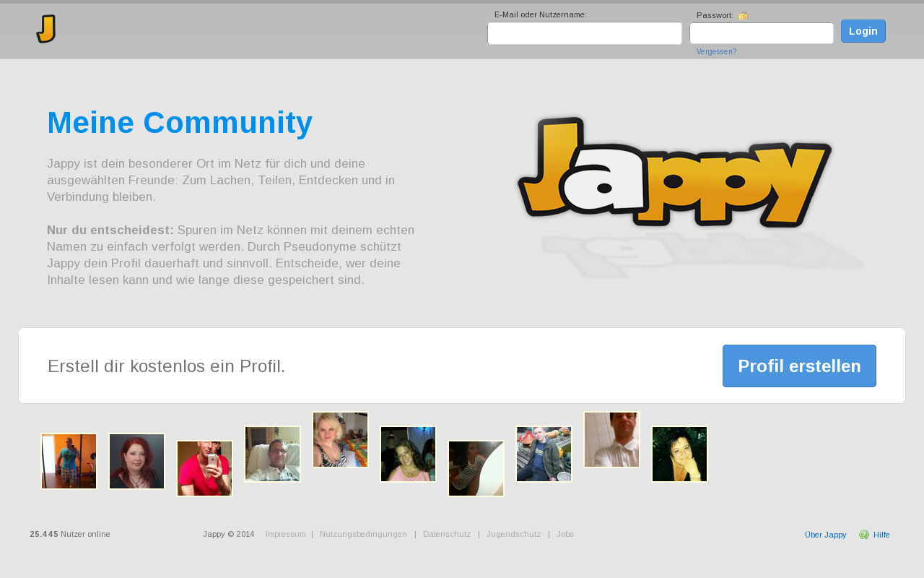This screenshot has height=578, width=924.
Task: Open profile photo of man in green jacket
Action: coord(544,454)
